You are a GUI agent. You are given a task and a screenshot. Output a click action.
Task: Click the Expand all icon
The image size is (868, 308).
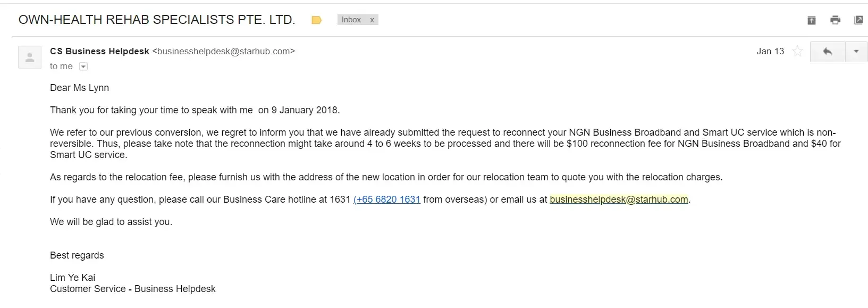tap(812, 20)
